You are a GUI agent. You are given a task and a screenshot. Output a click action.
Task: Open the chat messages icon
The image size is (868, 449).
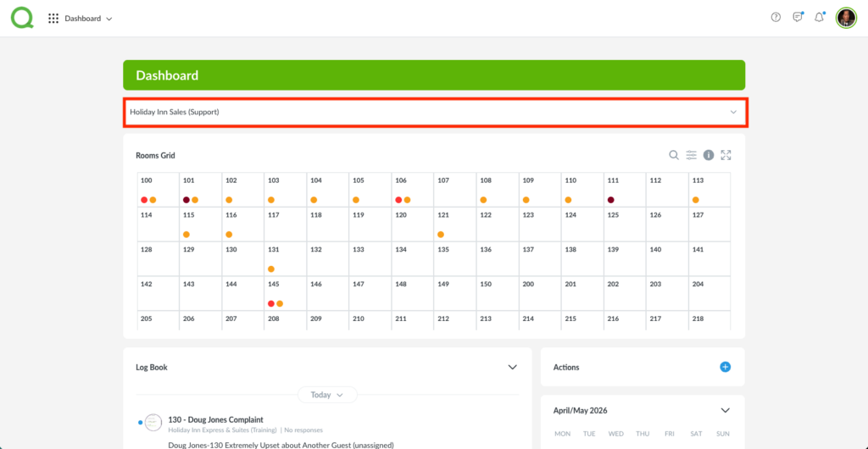click(x=798, y=18)
